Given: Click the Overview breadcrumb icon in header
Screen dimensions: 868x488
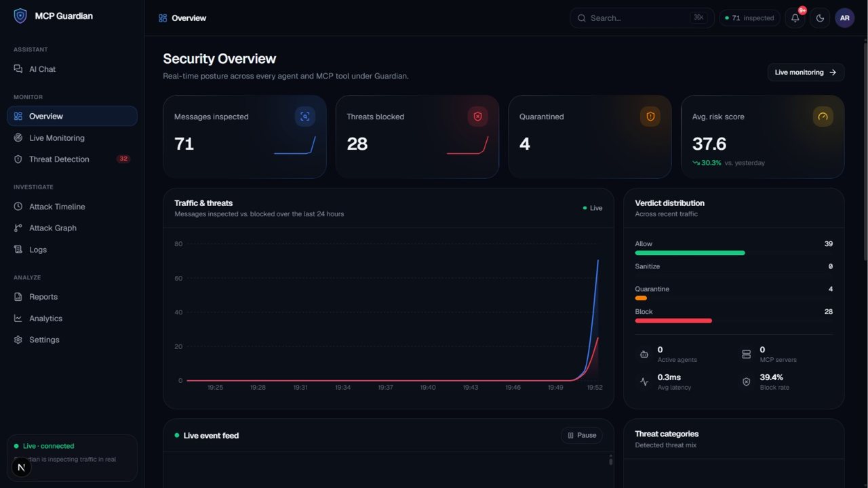Looking at the screenshot, I should pos(163,18).
